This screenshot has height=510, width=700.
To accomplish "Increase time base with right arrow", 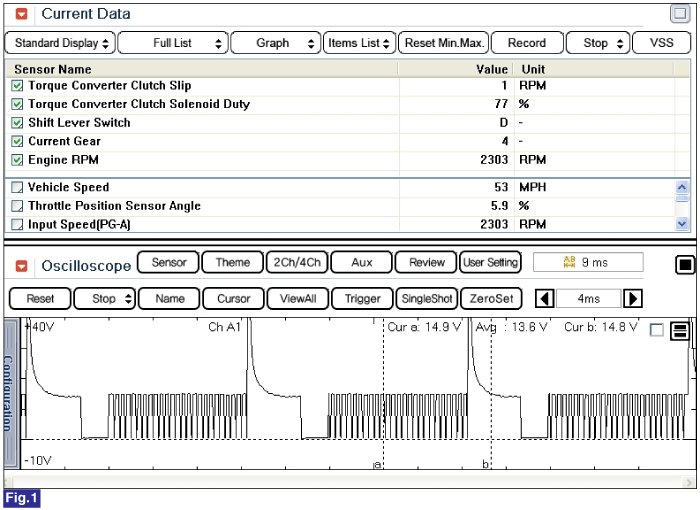I will click(633, 298).
